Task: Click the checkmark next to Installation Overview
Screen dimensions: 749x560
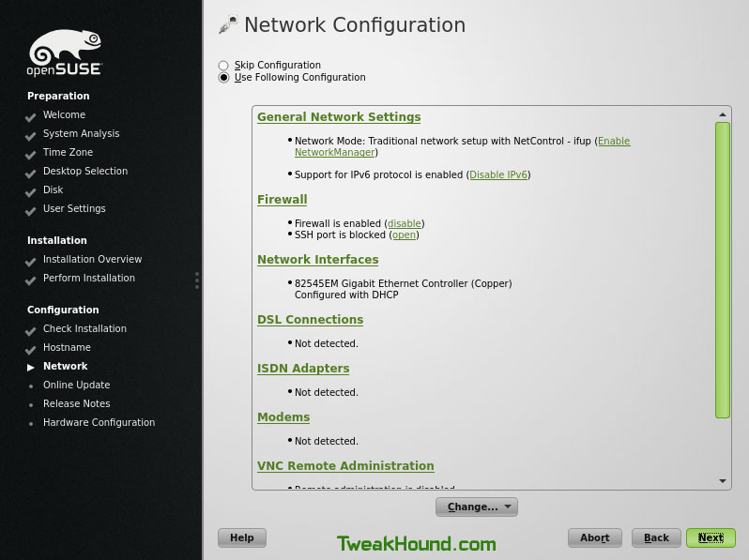Action: [31, 262]
